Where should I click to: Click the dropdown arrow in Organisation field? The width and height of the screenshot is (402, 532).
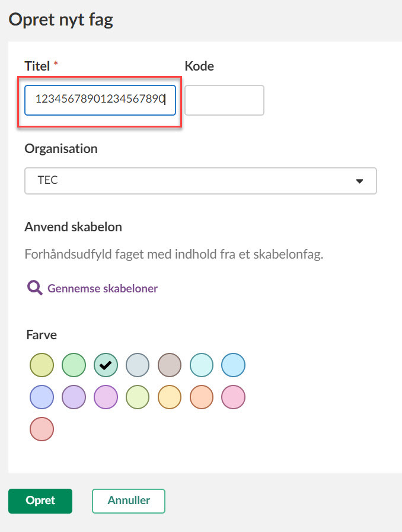pyautogui.click(x=359, y=181)
